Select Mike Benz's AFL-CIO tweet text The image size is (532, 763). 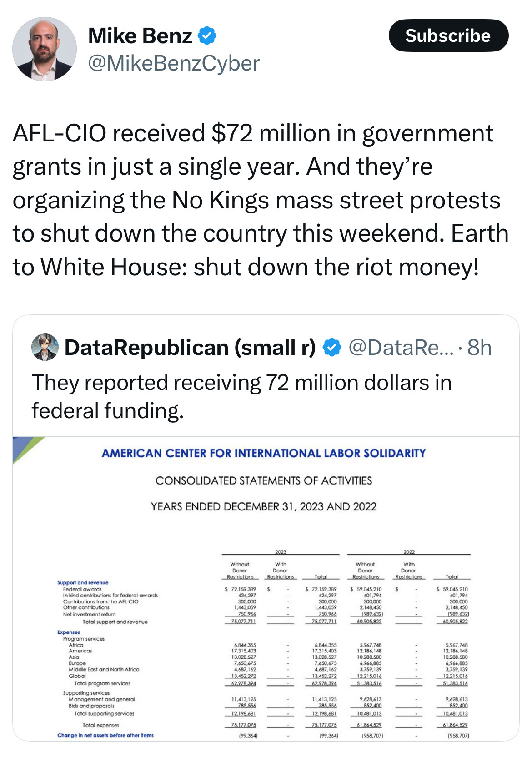pos(261,200)
